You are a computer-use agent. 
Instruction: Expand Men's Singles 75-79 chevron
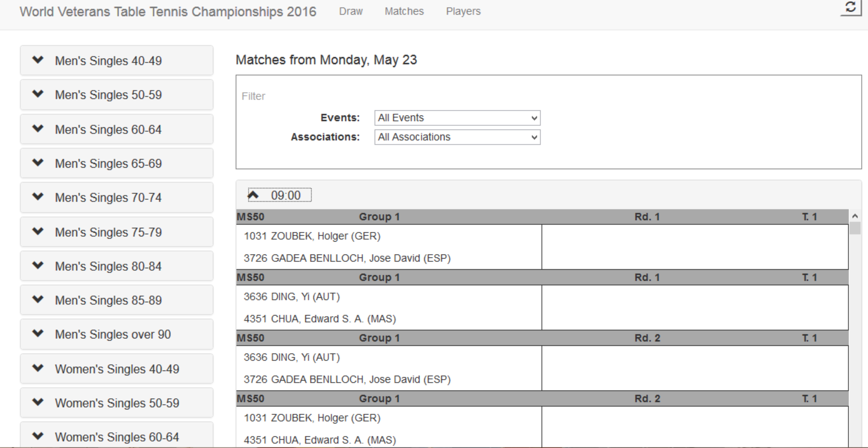[x=38, y=232]
